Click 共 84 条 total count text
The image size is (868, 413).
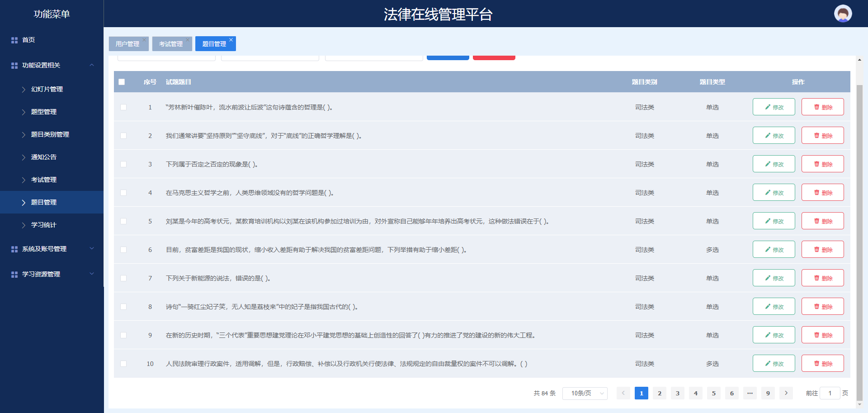(544, 394)
